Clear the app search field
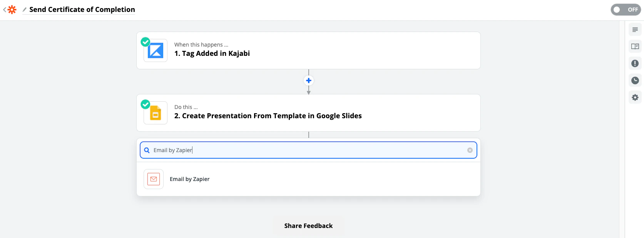The width and height of the screenshot is (644, 238). (470, 150)
